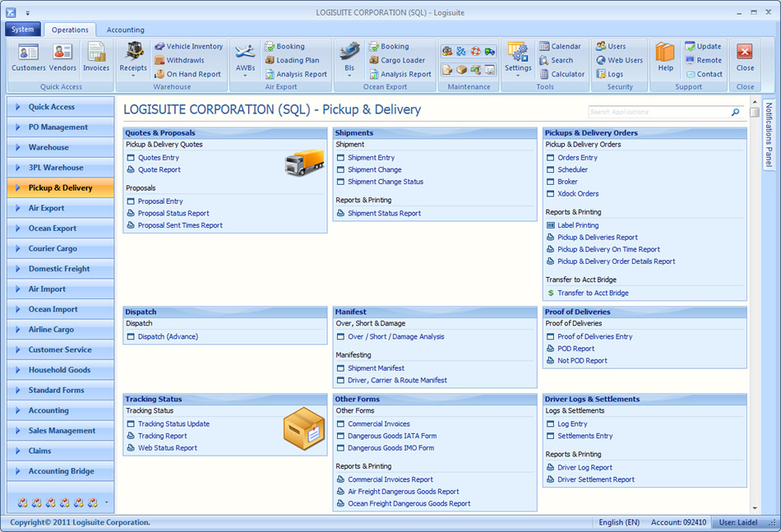Switch to the Accounting ribbon tab
The width and height of the screenshot is (781, 532).
(126, 30)
